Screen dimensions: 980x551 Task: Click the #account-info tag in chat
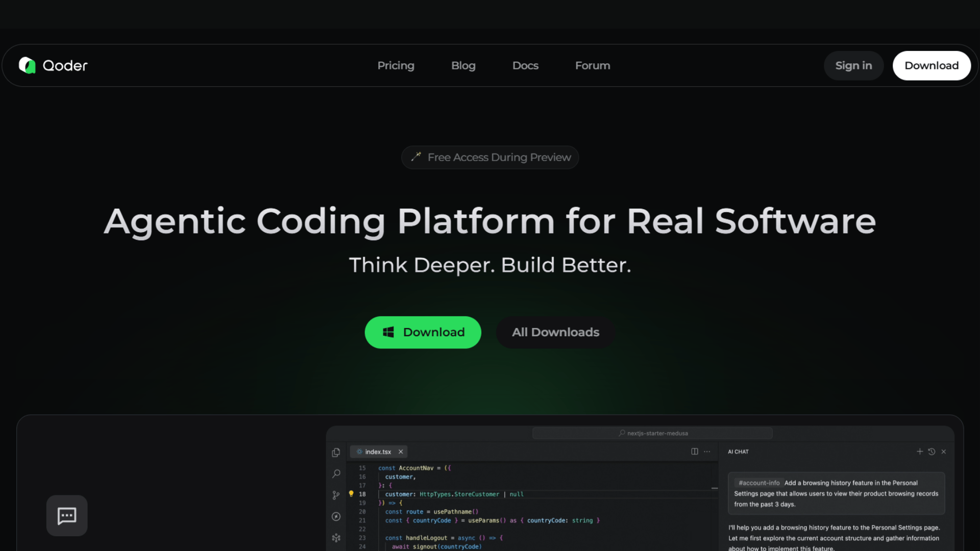(x=759, y=483)
